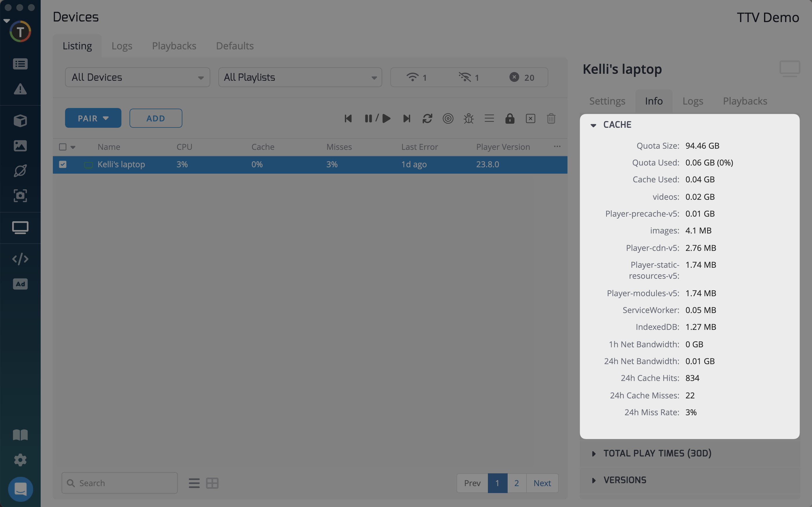Screen dimensions: 812x507
Task: Toggle the select-all header checkbox
Action: click(x=63, y=147)
